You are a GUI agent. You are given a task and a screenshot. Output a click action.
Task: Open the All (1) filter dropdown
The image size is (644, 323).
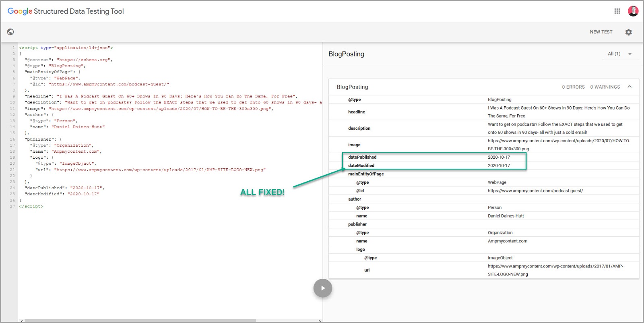[620, 54]
